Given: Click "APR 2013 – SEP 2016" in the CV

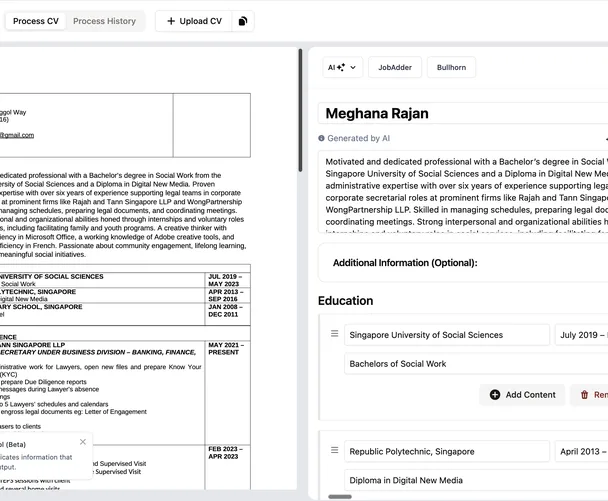Looking at the screenshot, I should pyautogui.click(x=226, y=295).
